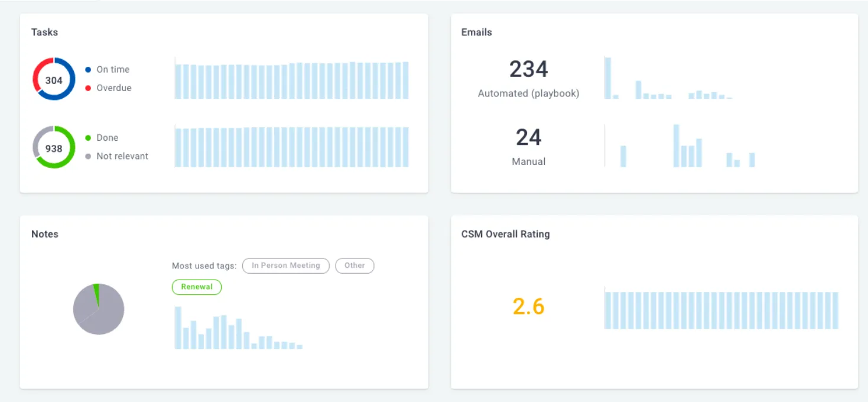Click the green Done legend dot
Viewport: 868px width, 402px height.
pos(88,138)
